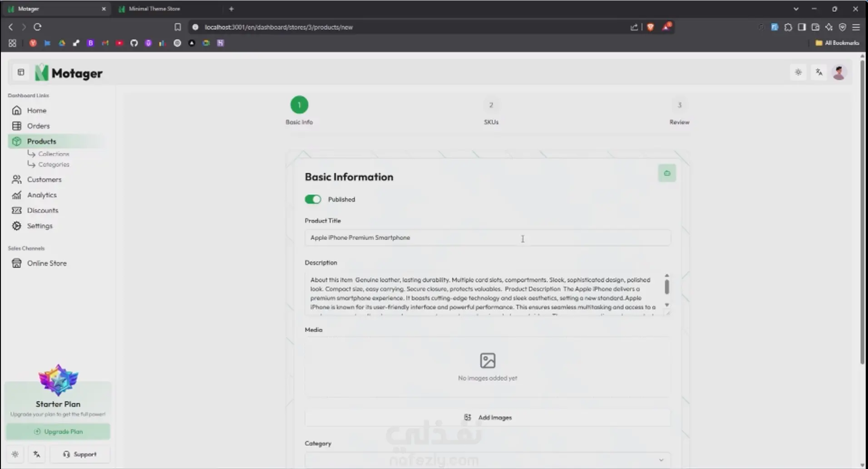Select the Motager browser tab
Viewport: 868px width, 469px height.
pyautogui.click(x=57, y=9)
